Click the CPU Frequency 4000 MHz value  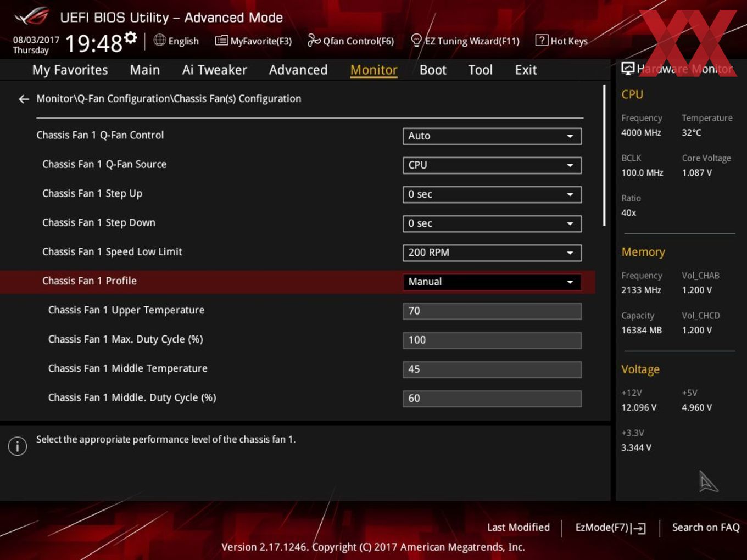click(x=641, y=132)
